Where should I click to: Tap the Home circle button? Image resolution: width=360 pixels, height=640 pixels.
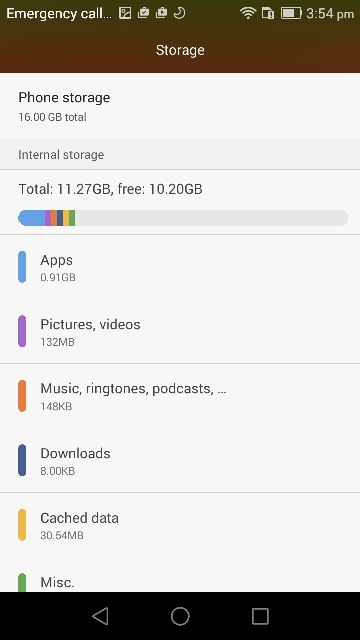pos(180,616)
